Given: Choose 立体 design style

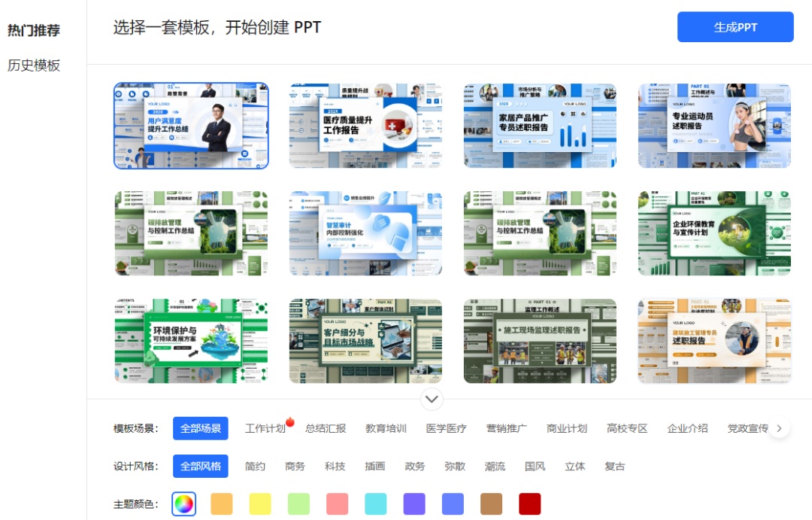Looking at the screenshot, I should coord(575,466).
